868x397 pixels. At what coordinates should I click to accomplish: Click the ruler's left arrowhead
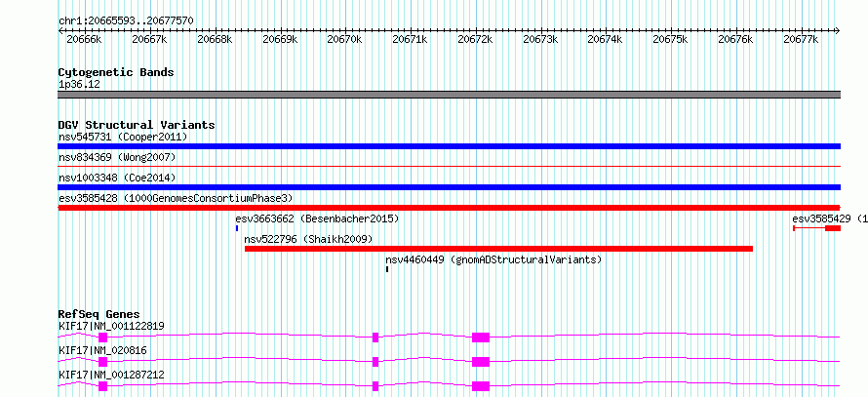[60, 30]
